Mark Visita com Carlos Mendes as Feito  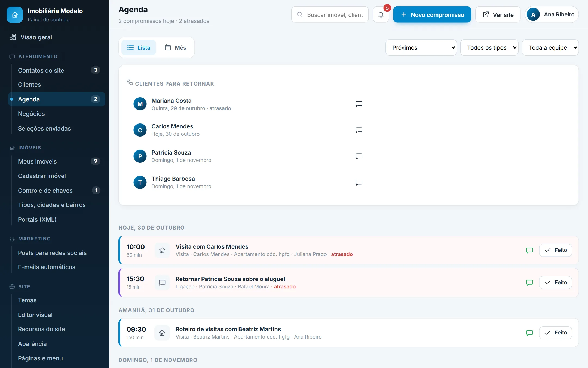coord(555,250)
